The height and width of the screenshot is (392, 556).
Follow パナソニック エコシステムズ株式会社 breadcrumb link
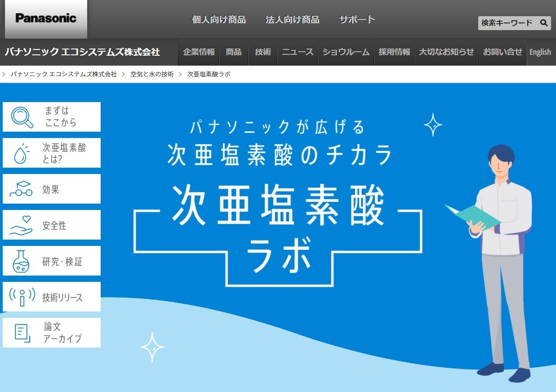coord(64,75)
